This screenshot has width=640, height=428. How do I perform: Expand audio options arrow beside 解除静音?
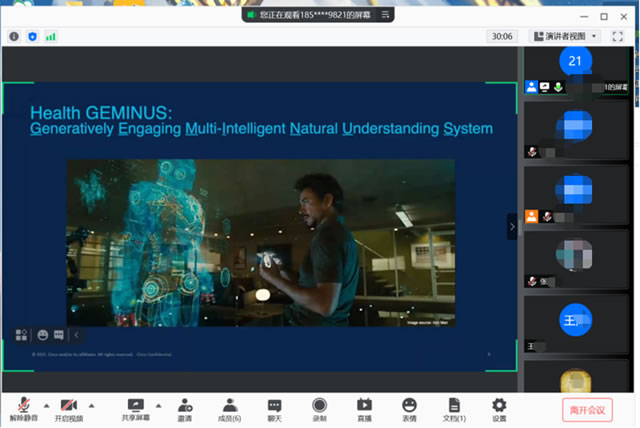[47, 406]
